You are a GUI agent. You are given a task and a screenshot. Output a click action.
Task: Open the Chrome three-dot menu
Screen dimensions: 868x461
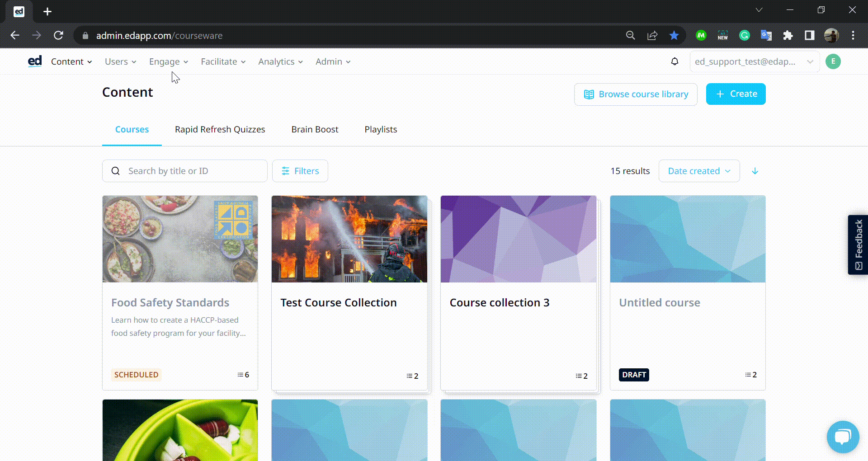tap(853, 35)
